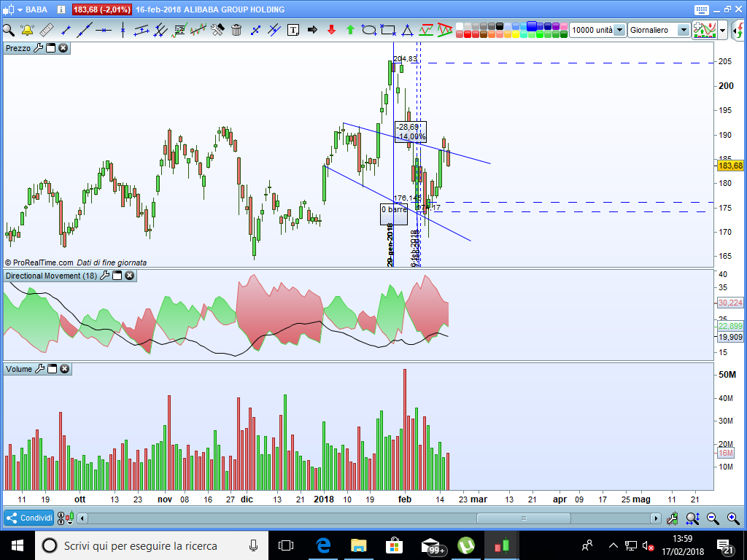Viewport: 747px width, 560px height.
Task: Click the chain-link candlestick icon beside Condividi
Action: click(x=66, y=518)
